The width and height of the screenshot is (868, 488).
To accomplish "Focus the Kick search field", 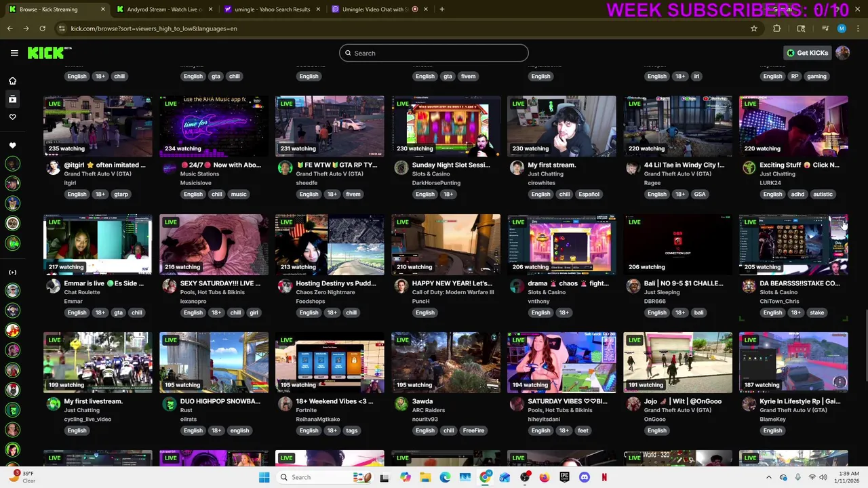I will pos(434,53).
